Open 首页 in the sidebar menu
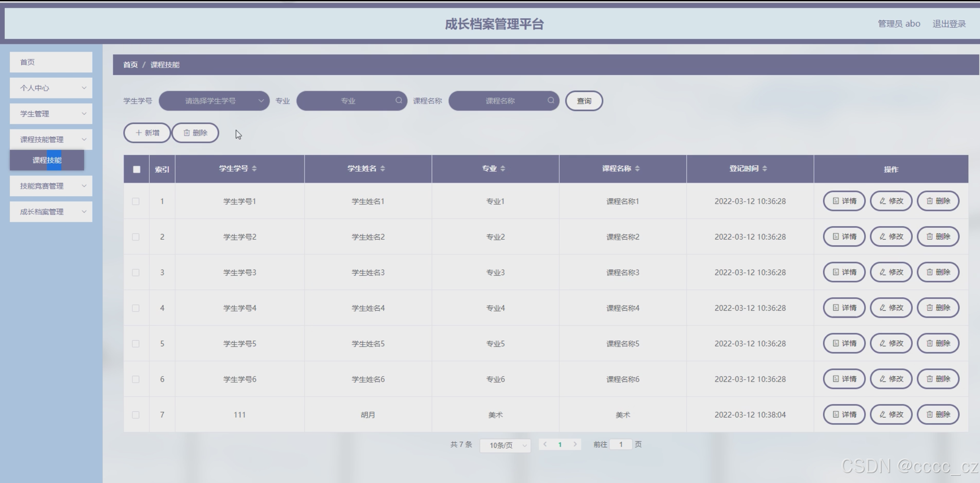Screen dimensions: 980x483 pos(51,62)
